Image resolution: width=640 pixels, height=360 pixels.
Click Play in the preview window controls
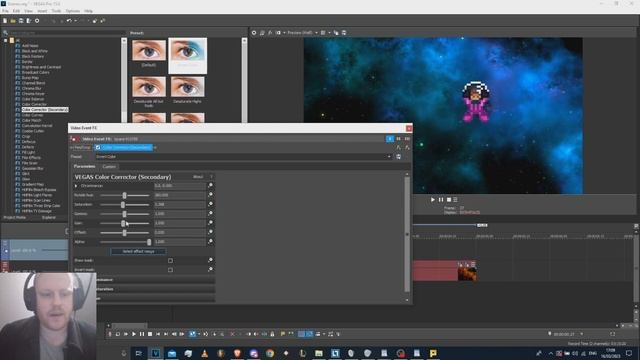coord(433,200)
